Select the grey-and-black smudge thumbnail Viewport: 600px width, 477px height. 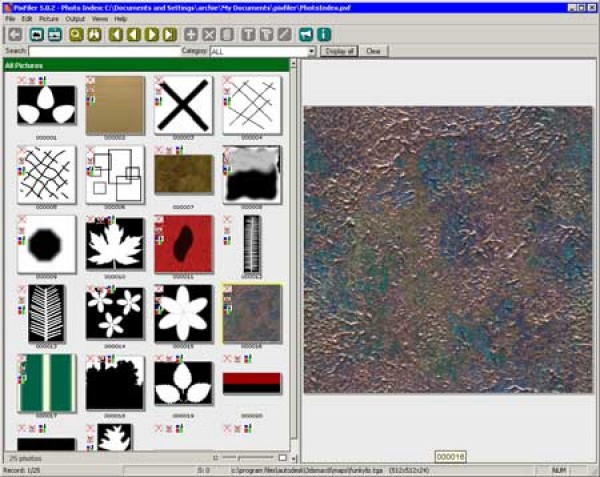252,174
